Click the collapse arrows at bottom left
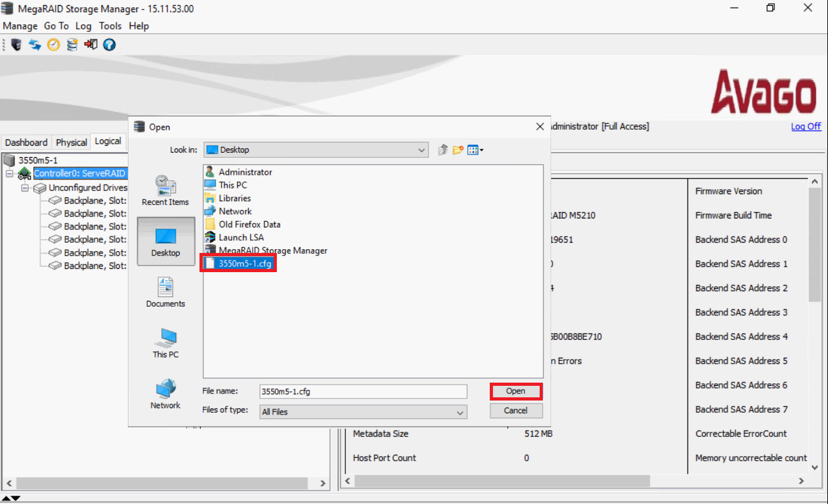 (12, 498)
